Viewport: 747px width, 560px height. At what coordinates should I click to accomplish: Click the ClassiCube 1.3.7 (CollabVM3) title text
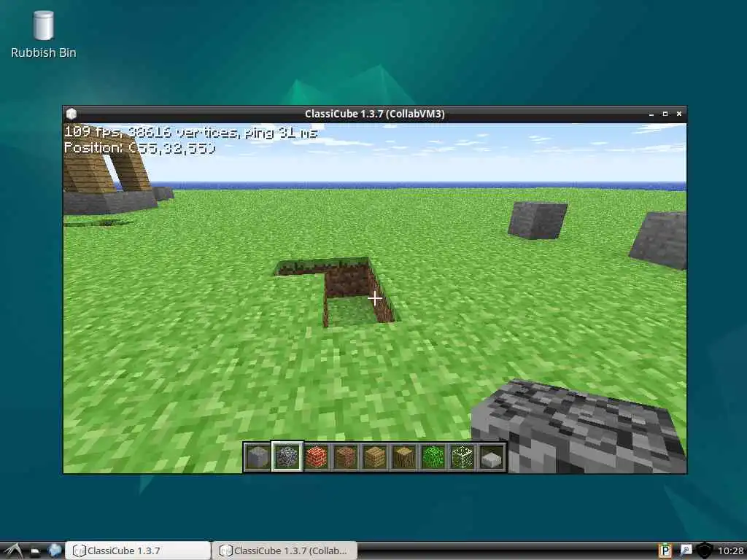[374, 114]
